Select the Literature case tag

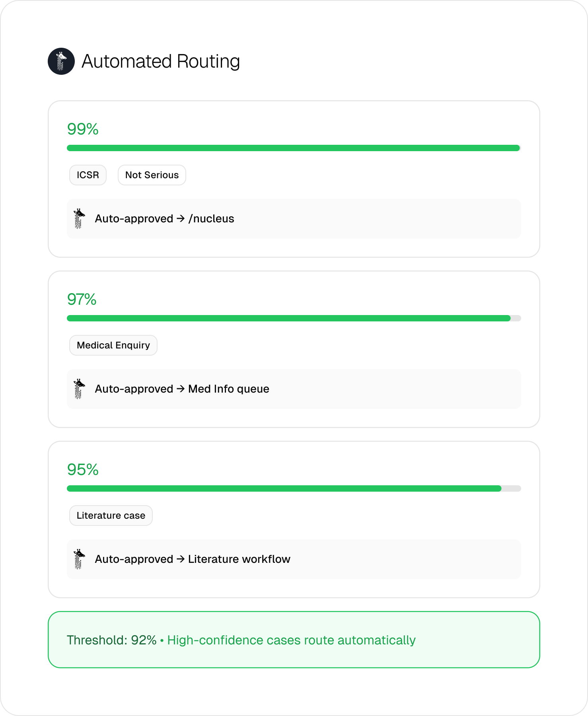coord(111,516)
